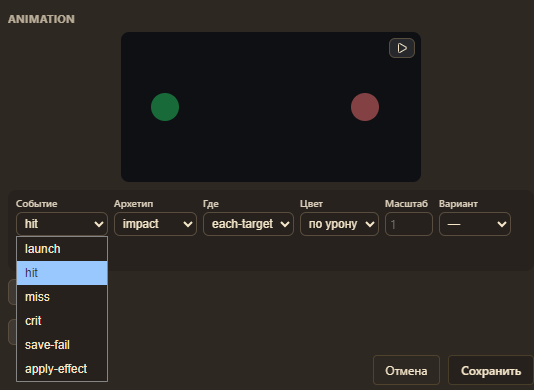Pick crit from the dropdown list

click(x=62, y=321)
